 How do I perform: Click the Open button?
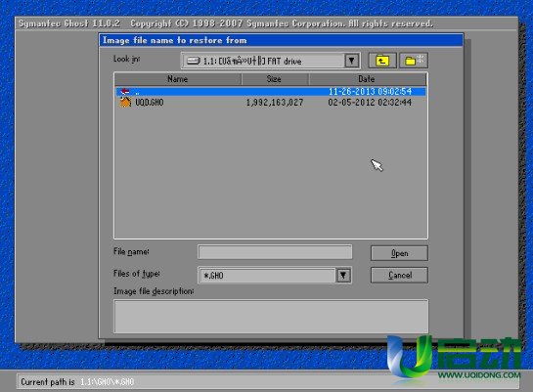(x=399, y=253)
